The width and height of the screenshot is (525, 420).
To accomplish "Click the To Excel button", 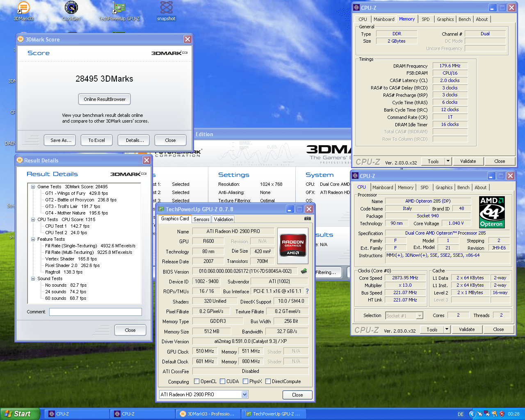I will [97, 140].
